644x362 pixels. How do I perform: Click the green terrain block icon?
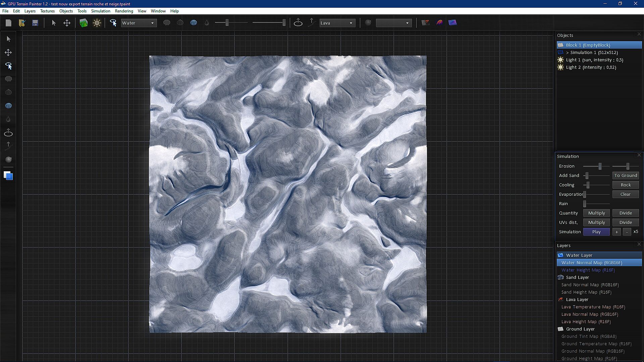[84, 23]
